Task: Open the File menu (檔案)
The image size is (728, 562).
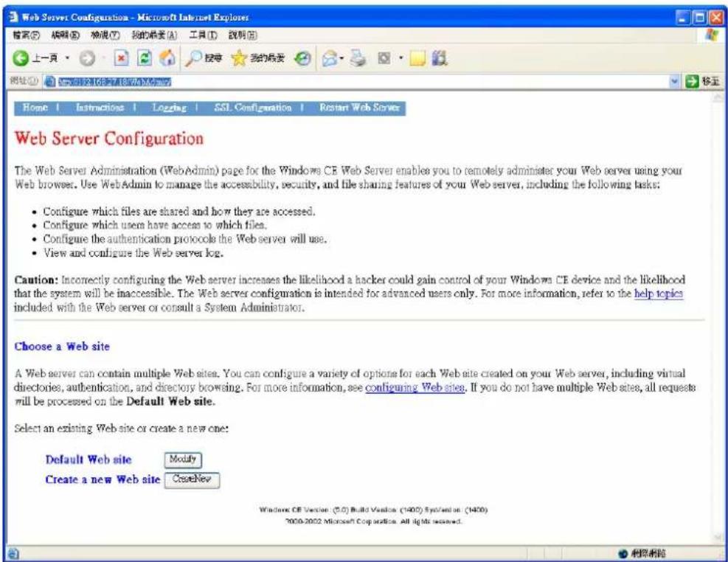Action: (x=26, y=35)
